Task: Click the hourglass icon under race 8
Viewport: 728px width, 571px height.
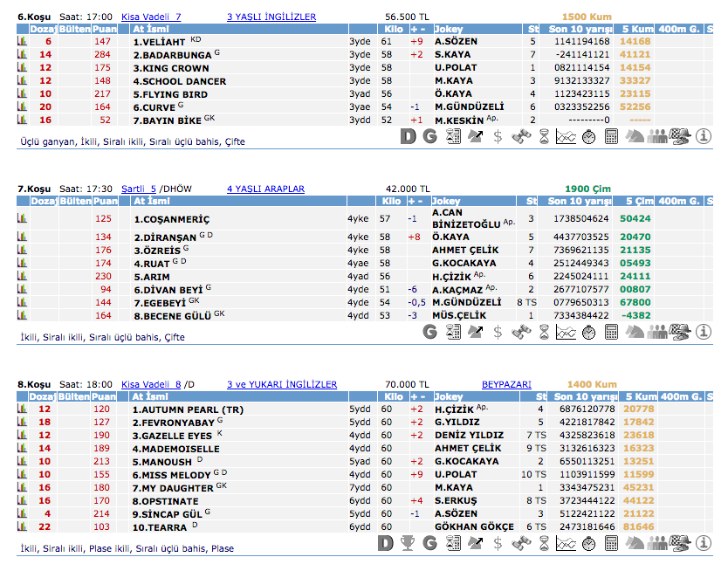Action: [543, 544]
